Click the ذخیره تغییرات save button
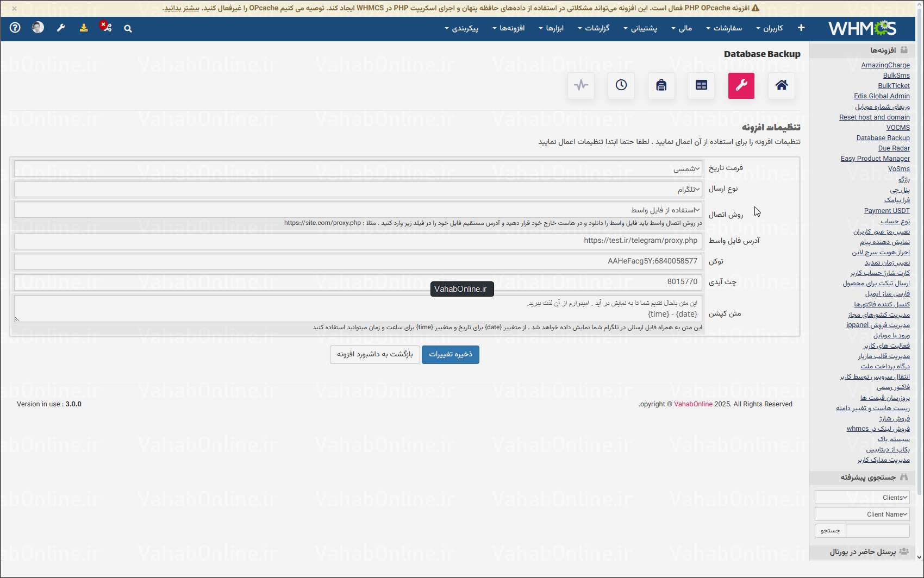The width and height of the screenshot is (924, 578). (451, 354)
